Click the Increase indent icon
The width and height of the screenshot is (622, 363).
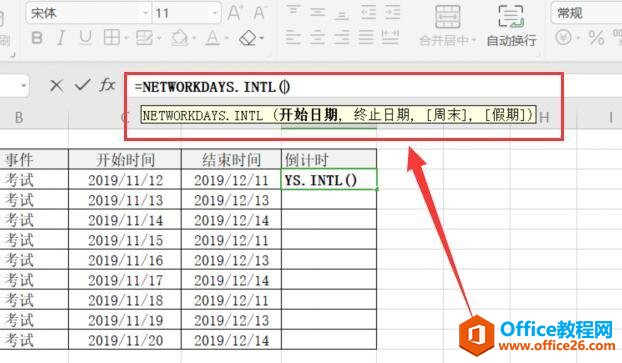point(392,13)
